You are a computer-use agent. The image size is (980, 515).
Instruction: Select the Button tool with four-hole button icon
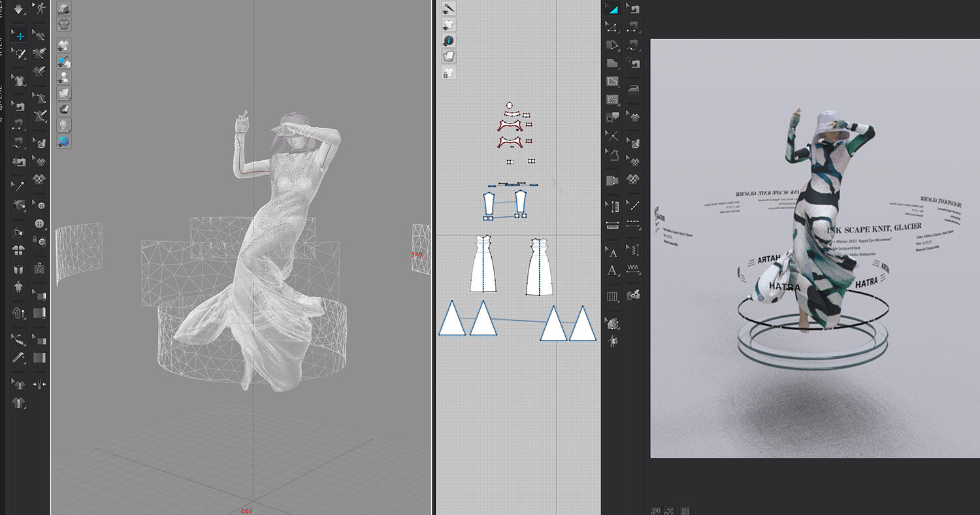(39, 224)
